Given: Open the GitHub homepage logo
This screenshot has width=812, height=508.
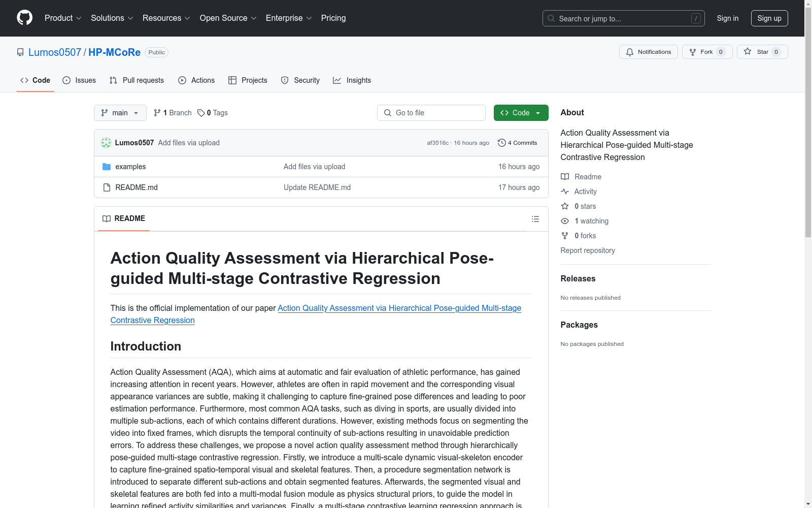Looking at the screenshot, I should coord(24,18).
